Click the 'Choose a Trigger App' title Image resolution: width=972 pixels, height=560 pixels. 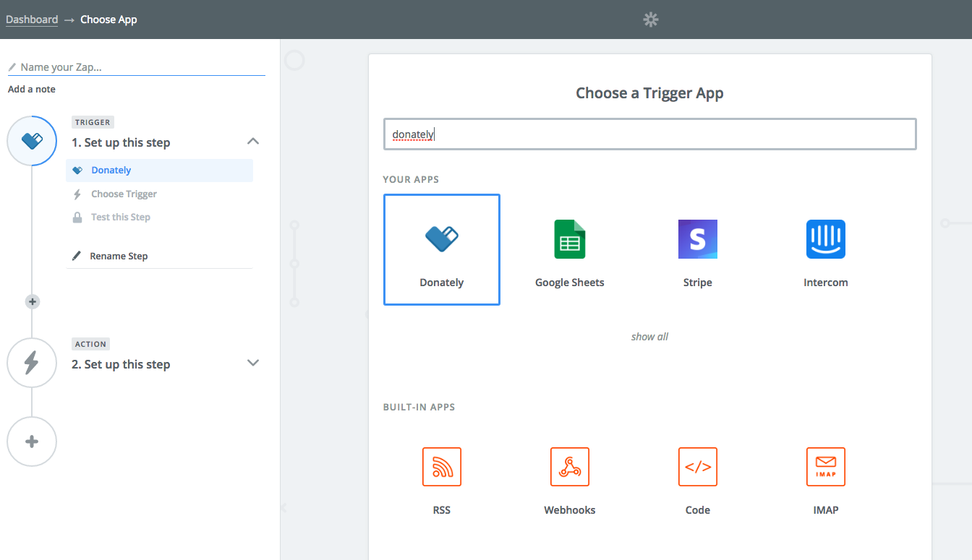[x=649, y=93]
